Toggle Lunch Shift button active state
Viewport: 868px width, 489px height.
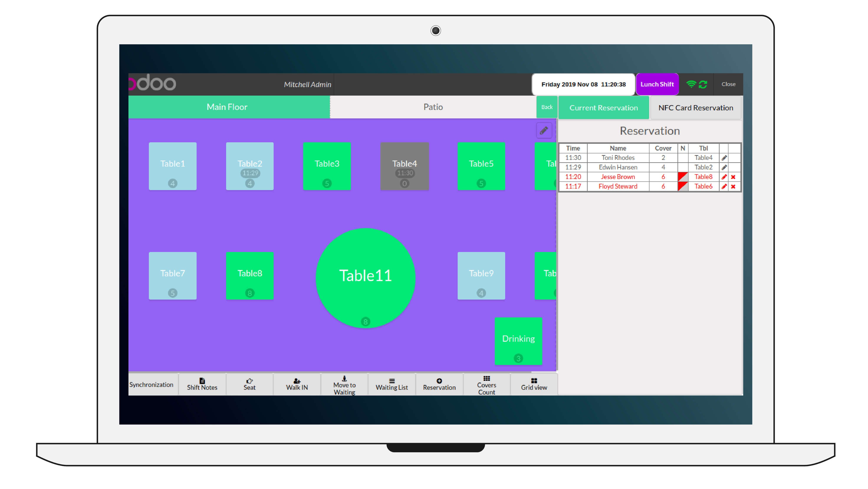tap(656, 84)
